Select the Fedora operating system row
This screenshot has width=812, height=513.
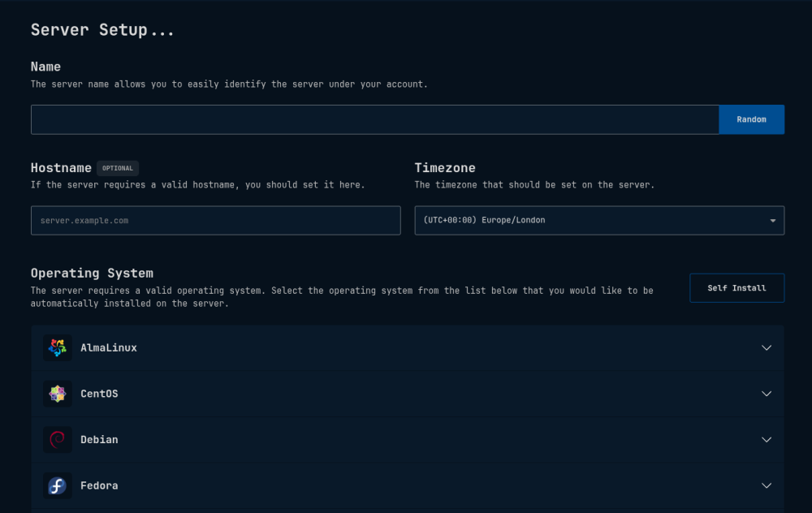[407, 485]
